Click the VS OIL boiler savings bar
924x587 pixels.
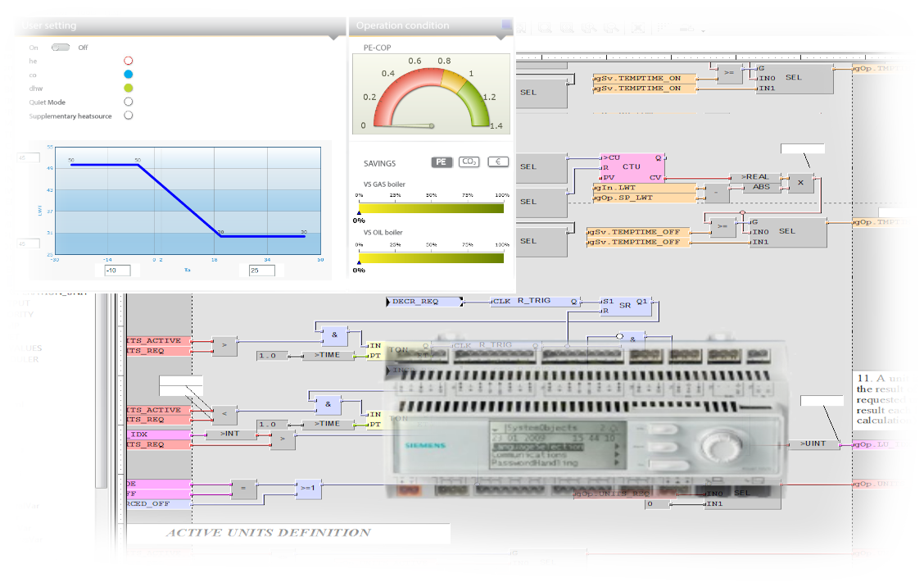432,257
